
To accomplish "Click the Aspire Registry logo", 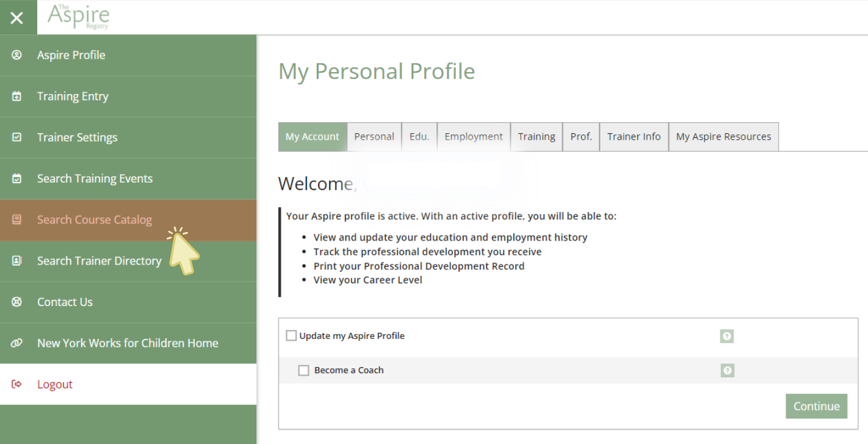I will pyautogui.click(x=79, y=17).
